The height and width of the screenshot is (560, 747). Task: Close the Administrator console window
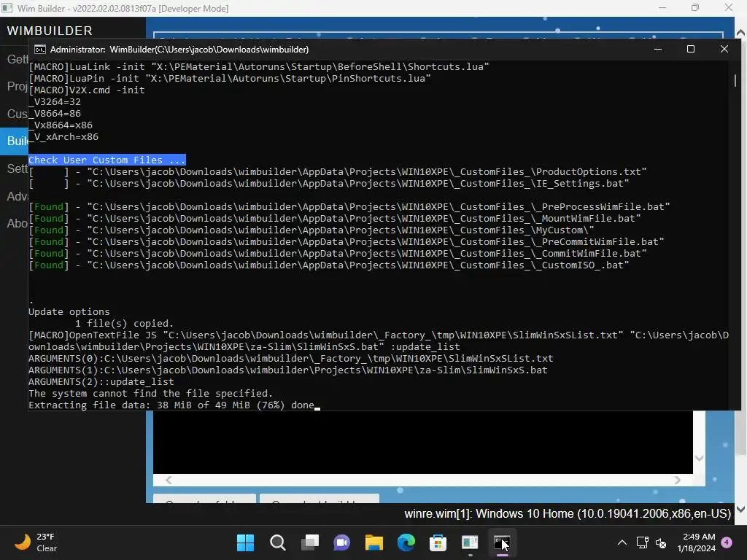point(724,49)
